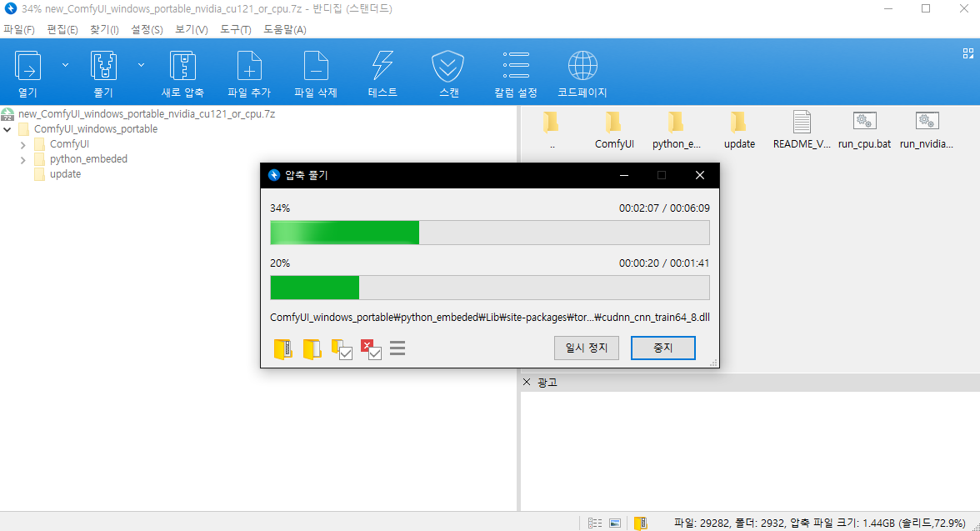Click the 풀기 (Extract) toolbar icon
The height and width of the screenshot is (531, 980).
pos(103,66)
